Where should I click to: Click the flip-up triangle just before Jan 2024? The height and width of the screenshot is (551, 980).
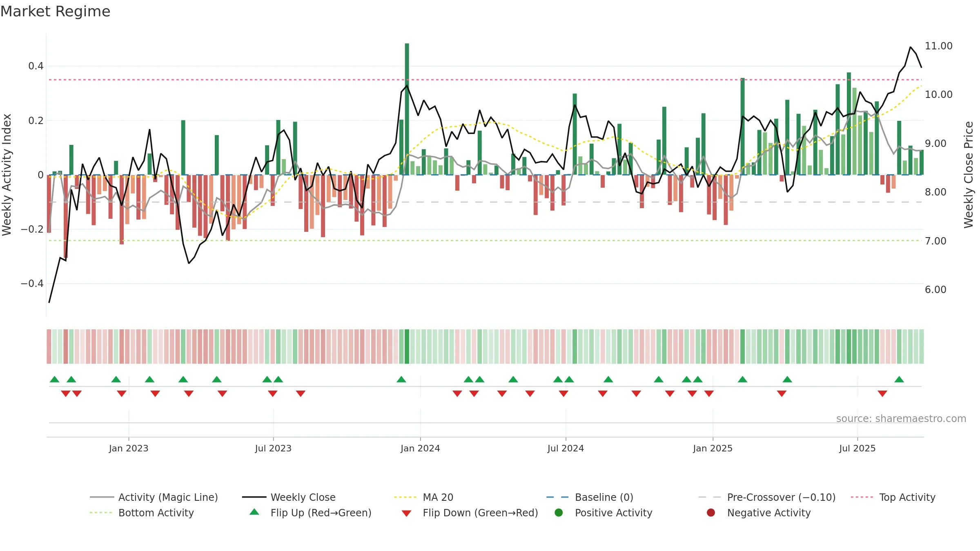coord(401,379)
